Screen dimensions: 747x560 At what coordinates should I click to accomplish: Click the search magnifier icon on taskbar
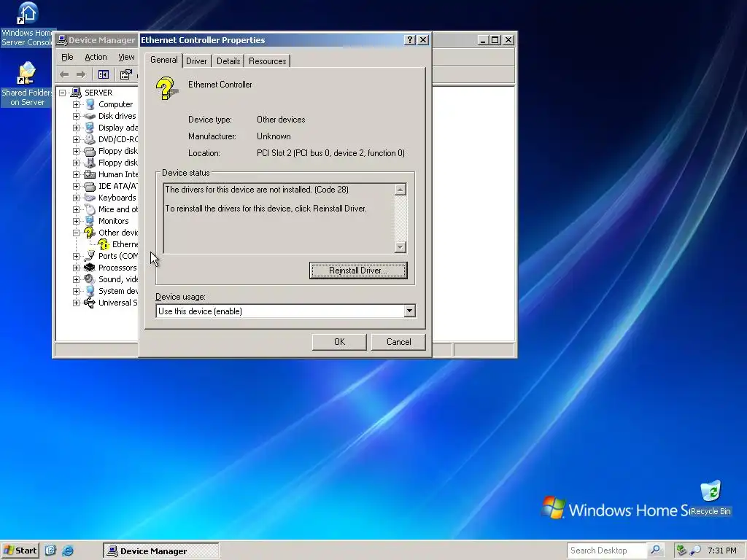click(656, 550)
